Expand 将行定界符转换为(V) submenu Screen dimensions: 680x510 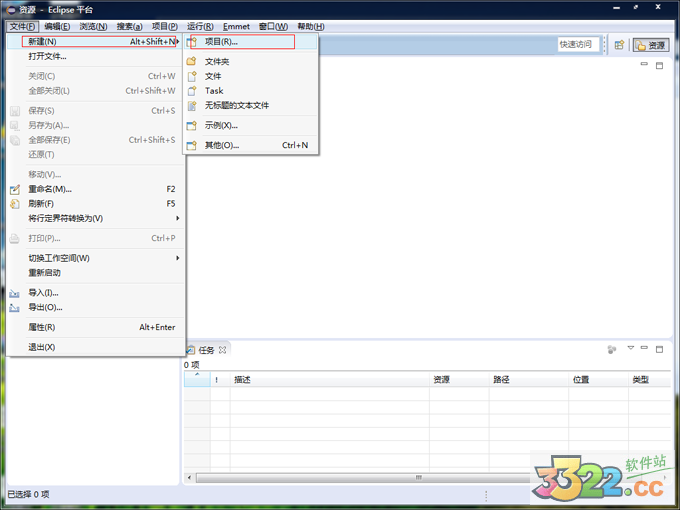click(x=95, y=218)
